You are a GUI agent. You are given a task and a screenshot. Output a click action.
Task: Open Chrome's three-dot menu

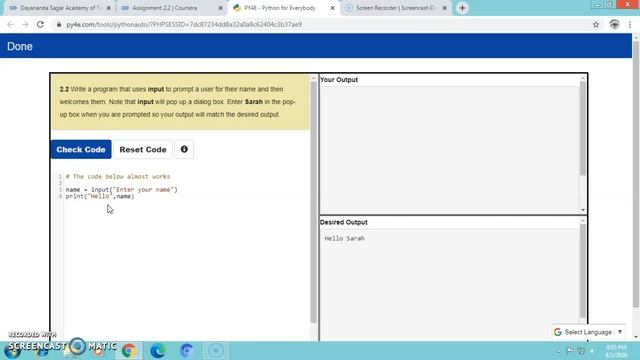tap(630, 24)
